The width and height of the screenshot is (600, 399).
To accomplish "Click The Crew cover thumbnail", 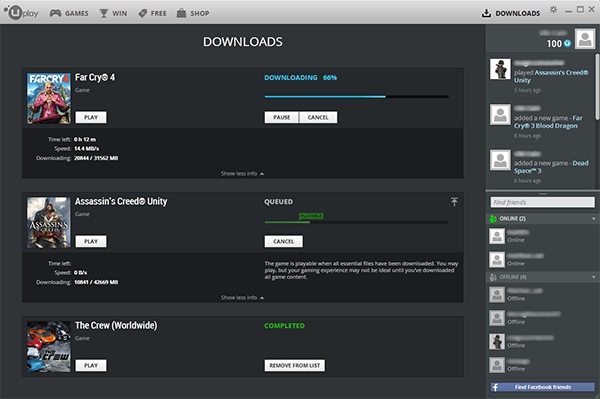I will [49, 346].
